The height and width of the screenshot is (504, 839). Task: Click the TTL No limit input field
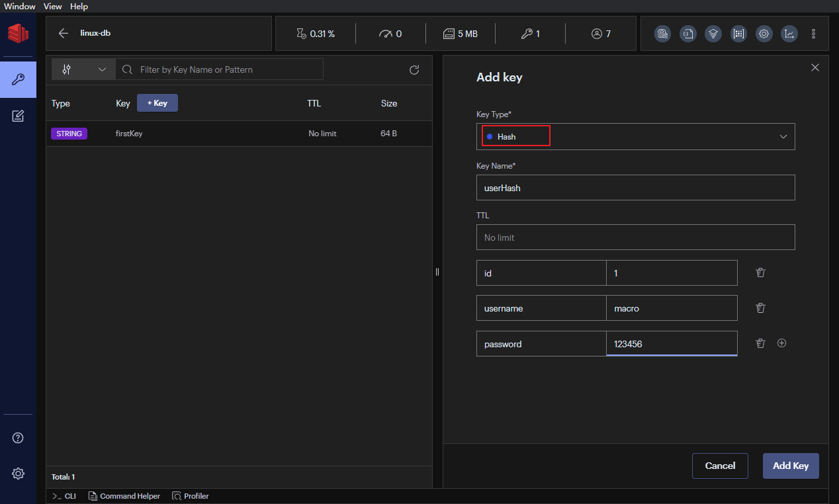tap(636, 237)
